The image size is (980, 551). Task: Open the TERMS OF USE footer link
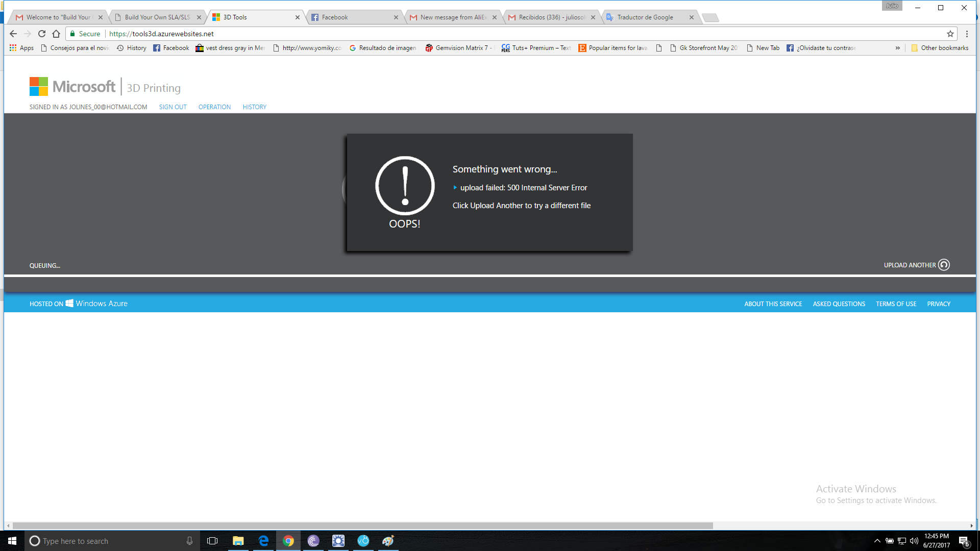(896, 304)
